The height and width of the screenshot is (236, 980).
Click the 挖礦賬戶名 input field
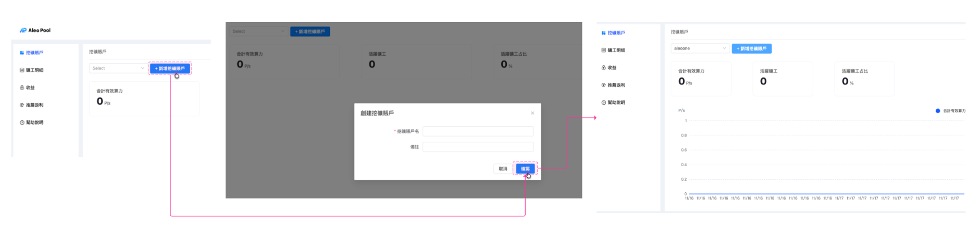click(x=478, y=131)
